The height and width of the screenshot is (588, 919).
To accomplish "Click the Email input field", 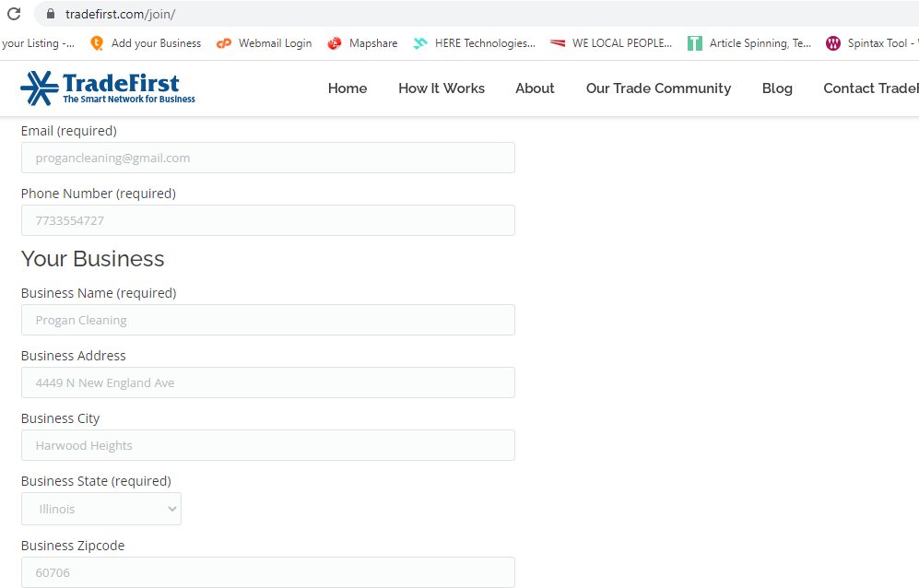I will point(268,158).
